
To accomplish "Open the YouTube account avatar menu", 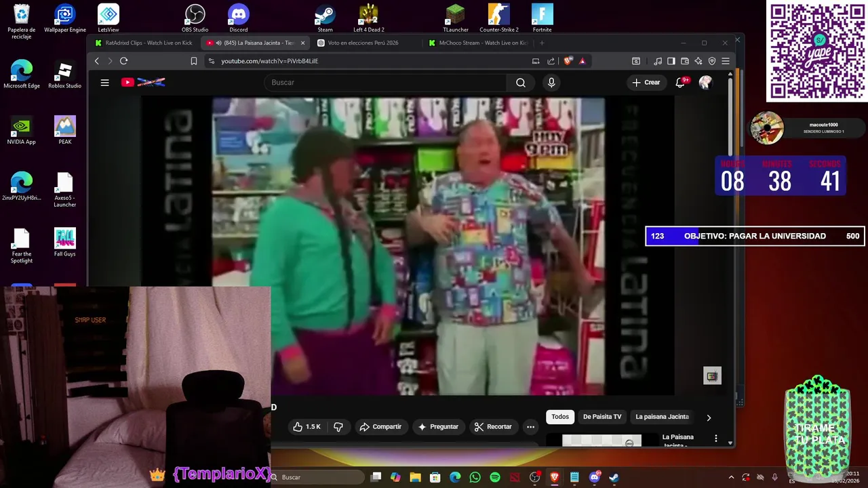I will [x=705, y=83].
